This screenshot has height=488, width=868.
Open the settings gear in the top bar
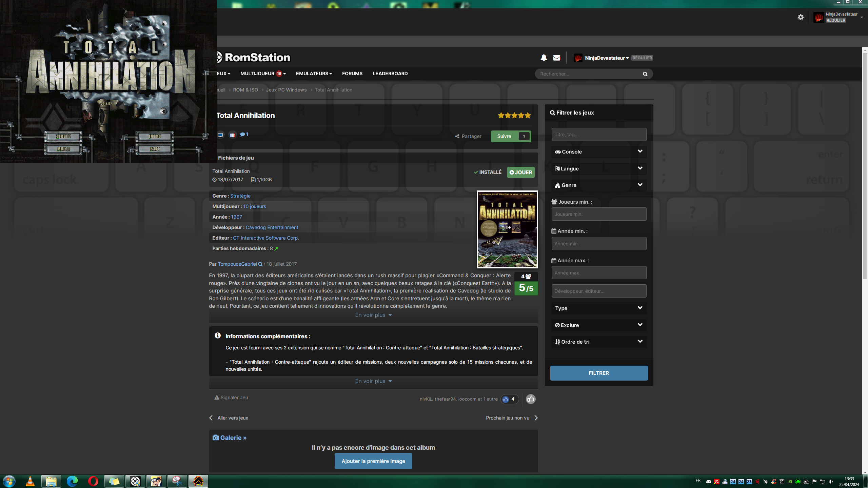click(801, 17)
